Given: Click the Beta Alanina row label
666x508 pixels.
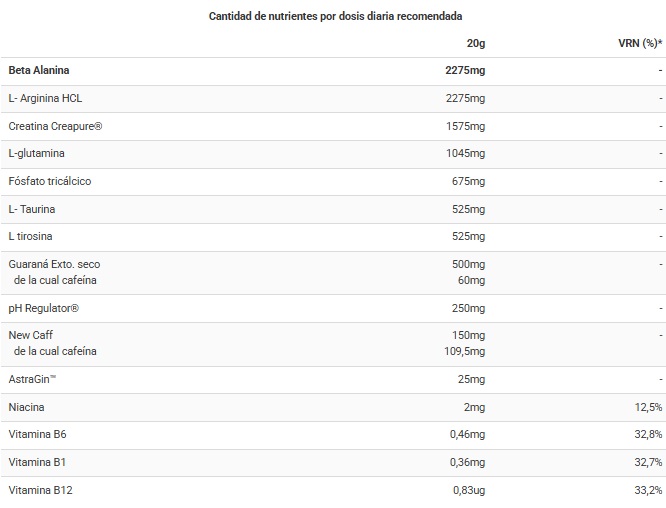Looking at the screenshot, I should [x=39, y=71].
